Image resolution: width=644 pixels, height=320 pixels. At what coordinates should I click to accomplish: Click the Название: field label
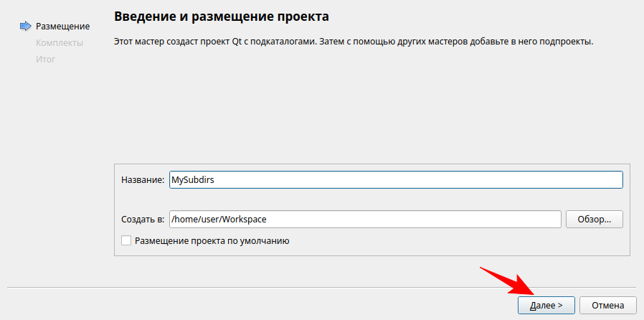point(143,180)
